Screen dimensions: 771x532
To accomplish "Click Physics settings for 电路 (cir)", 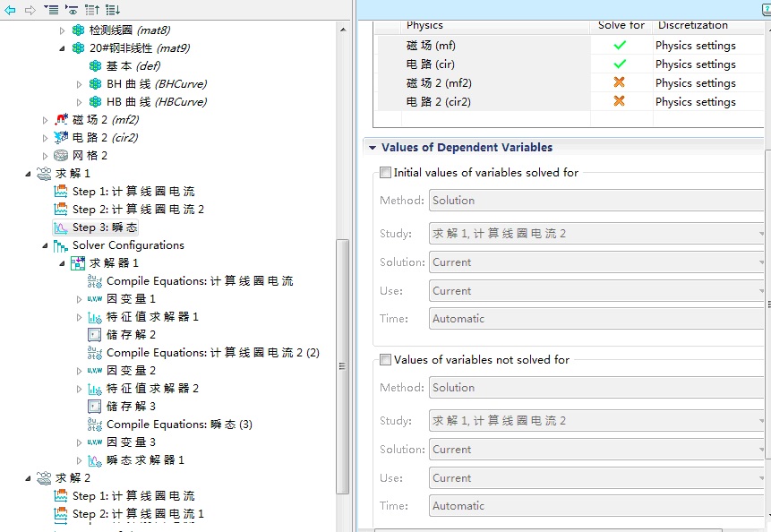I will pyautogui.click(x=695, y=64).
